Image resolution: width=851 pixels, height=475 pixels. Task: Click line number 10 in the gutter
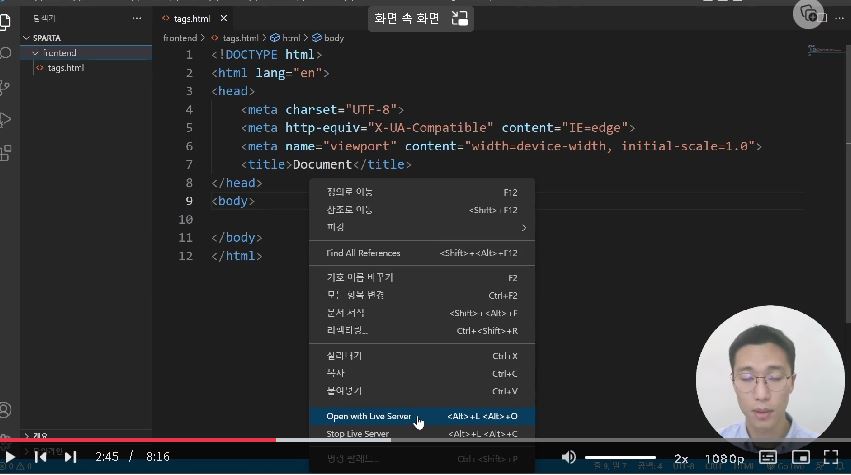(x=186, y=219)
